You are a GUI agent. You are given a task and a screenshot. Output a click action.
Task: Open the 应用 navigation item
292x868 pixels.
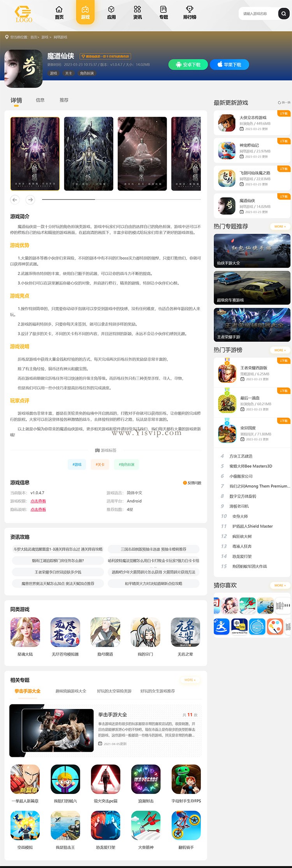[111, 13]
